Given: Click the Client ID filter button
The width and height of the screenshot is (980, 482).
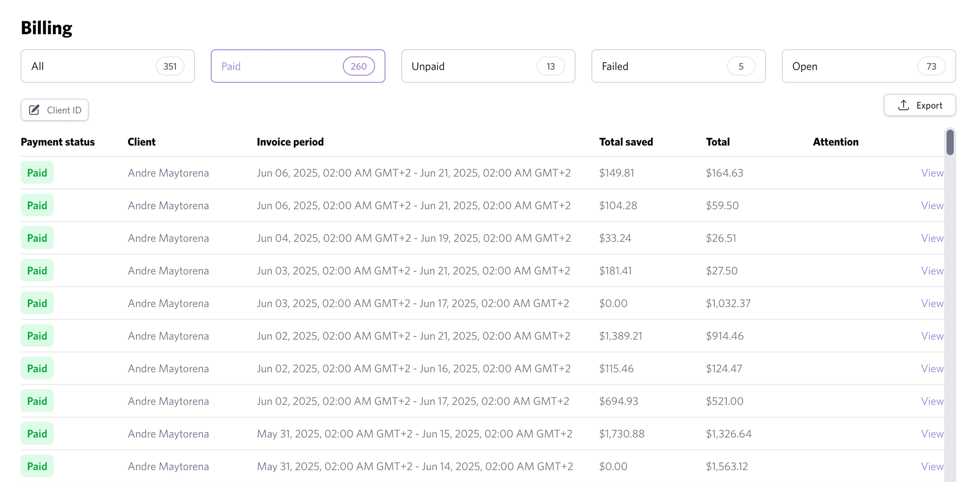Looking at the screenshot, I should (x=55, y=110).
